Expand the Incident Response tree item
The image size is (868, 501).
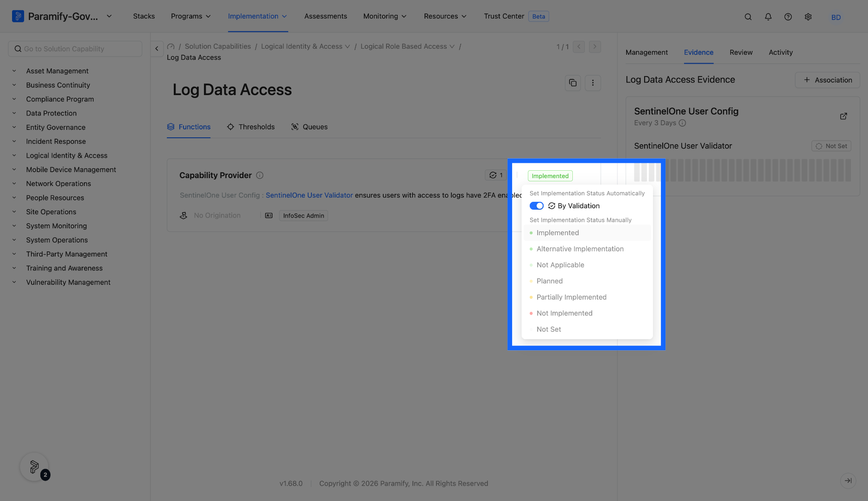click(x=14, y=141)
